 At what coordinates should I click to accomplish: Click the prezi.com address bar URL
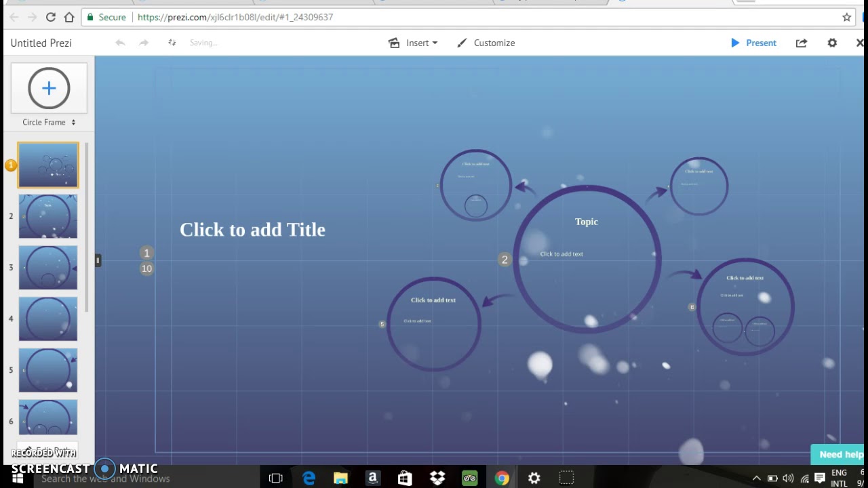(x=235, y=17)
